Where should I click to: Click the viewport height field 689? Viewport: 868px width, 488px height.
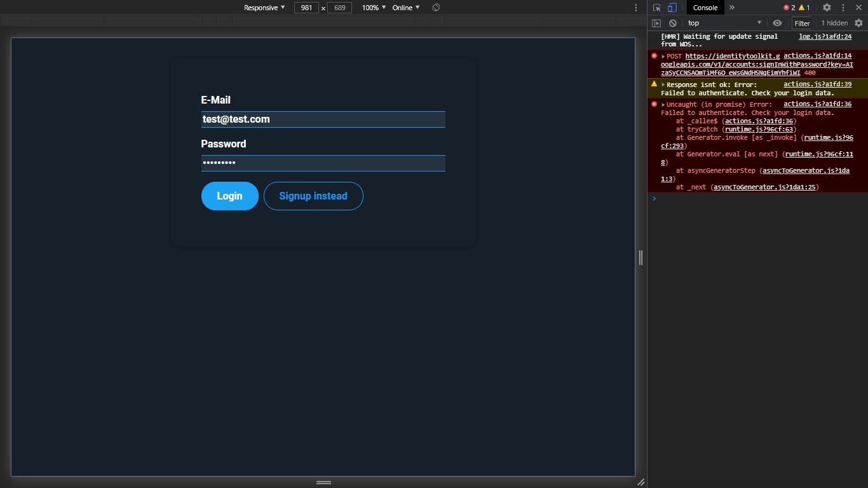coord(339,8)
